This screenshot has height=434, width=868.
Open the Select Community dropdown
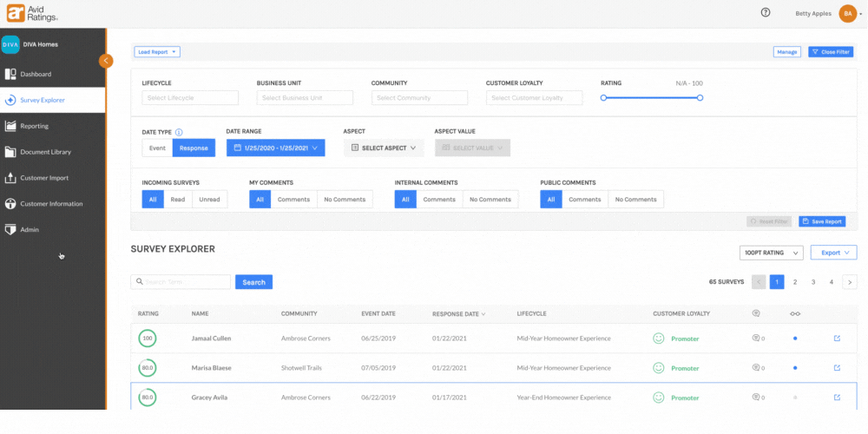point(419,98)
